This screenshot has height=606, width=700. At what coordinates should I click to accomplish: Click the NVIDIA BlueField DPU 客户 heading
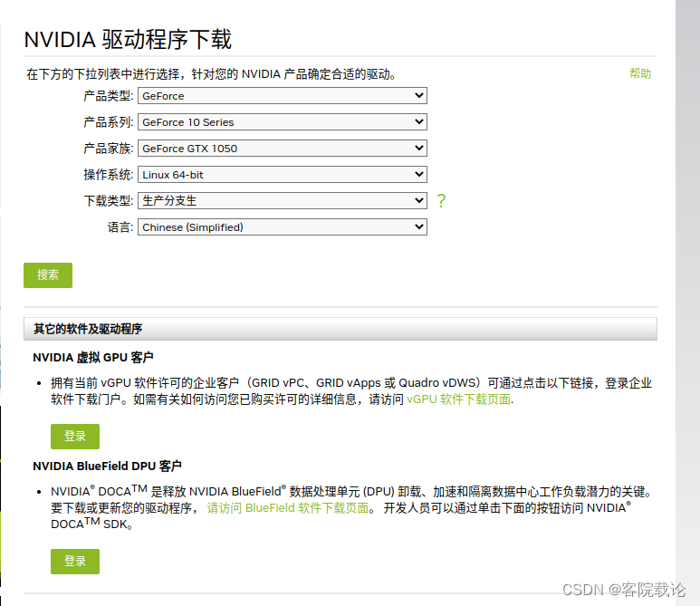(107, 467)
